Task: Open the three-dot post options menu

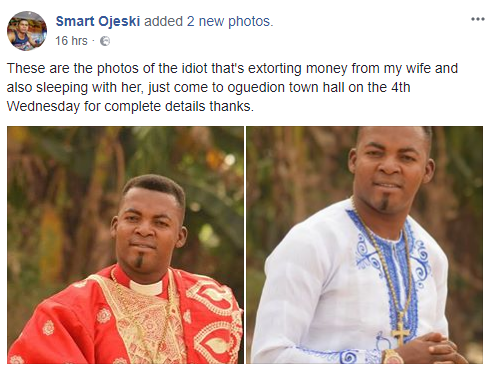Action: coord(477,19)
